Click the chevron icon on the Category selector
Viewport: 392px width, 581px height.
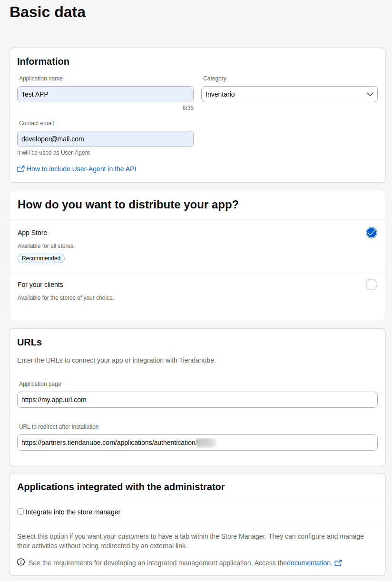point(370,94)
